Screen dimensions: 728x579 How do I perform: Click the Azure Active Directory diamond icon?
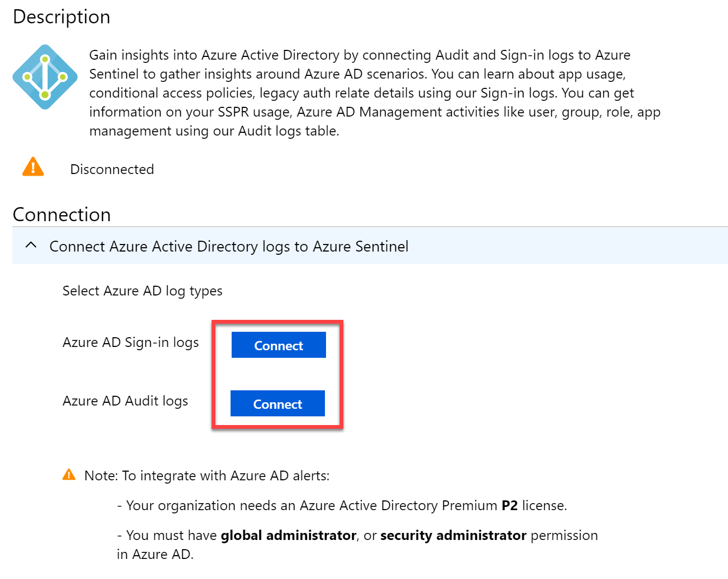pyautogui.click(x=45, y=77)
